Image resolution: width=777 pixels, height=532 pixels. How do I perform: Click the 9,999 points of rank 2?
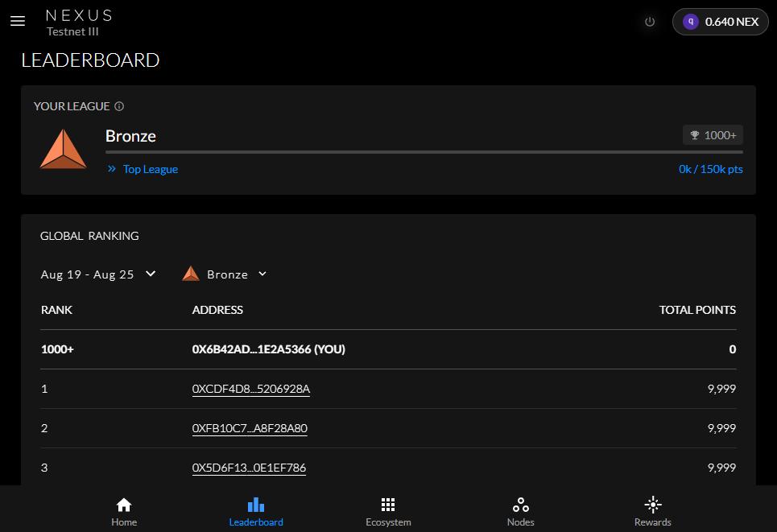(721, 428)
